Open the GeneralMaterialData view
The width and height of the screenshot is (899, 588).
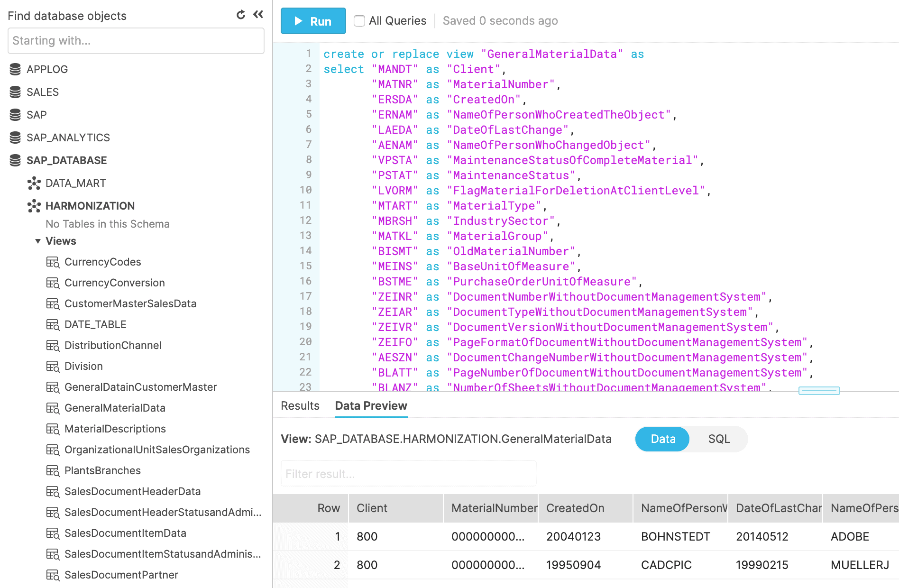[x=115, y=408]
